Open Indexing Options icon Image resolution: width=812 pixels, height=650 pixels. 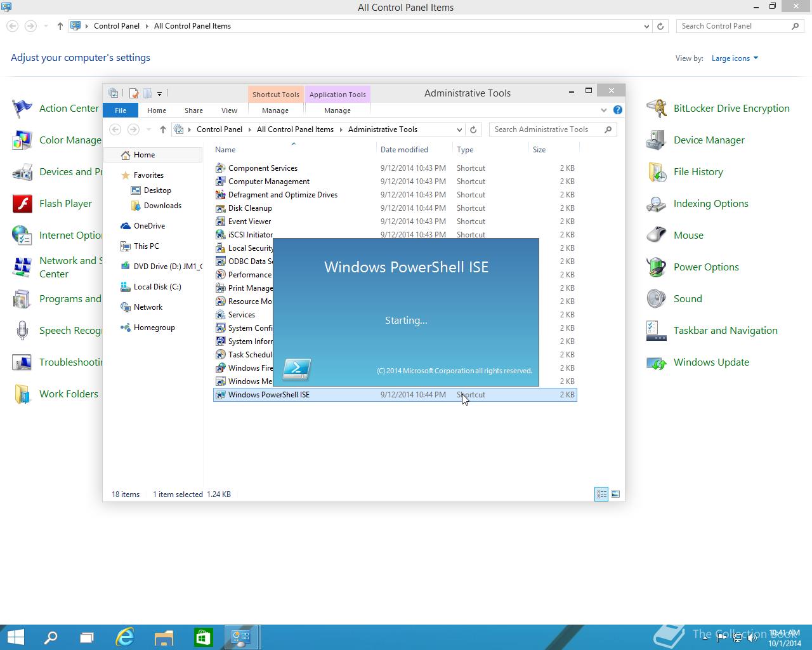point(657,204)
